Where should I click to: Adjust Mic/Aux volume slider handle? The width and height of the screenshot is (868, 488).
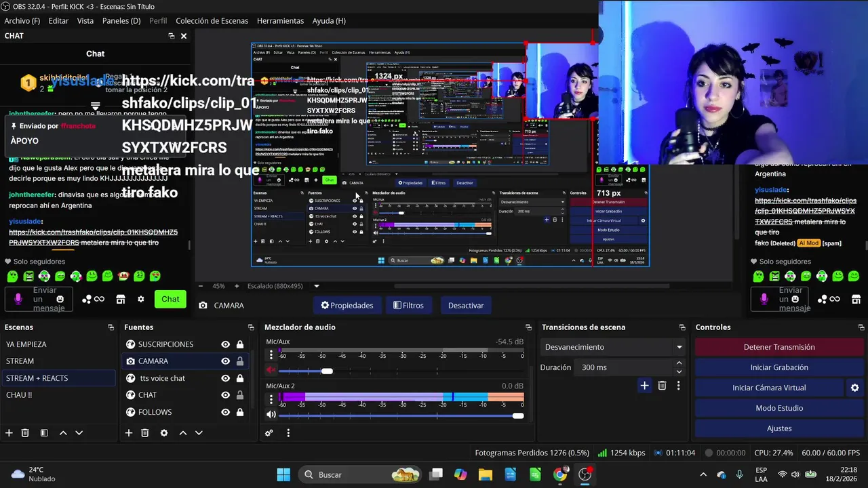point(327,371)
